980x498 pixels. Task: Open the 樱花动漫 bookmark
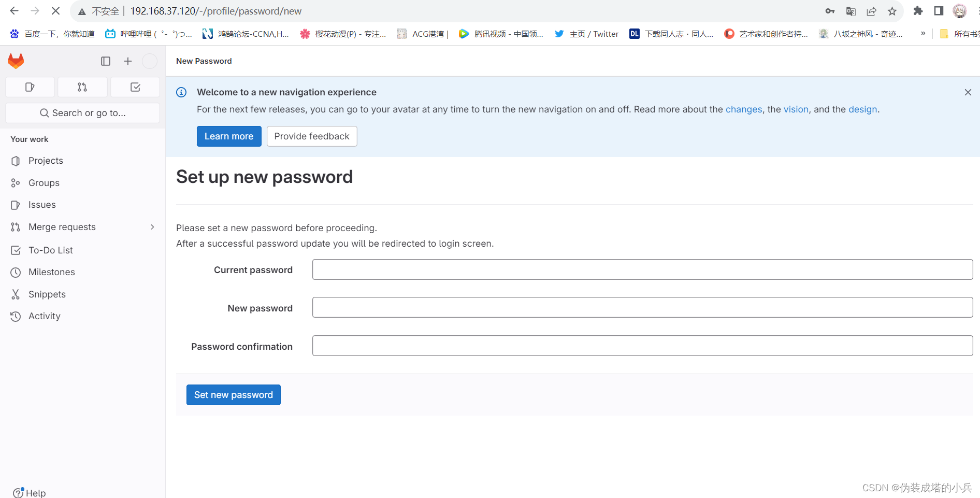(343, 34)
